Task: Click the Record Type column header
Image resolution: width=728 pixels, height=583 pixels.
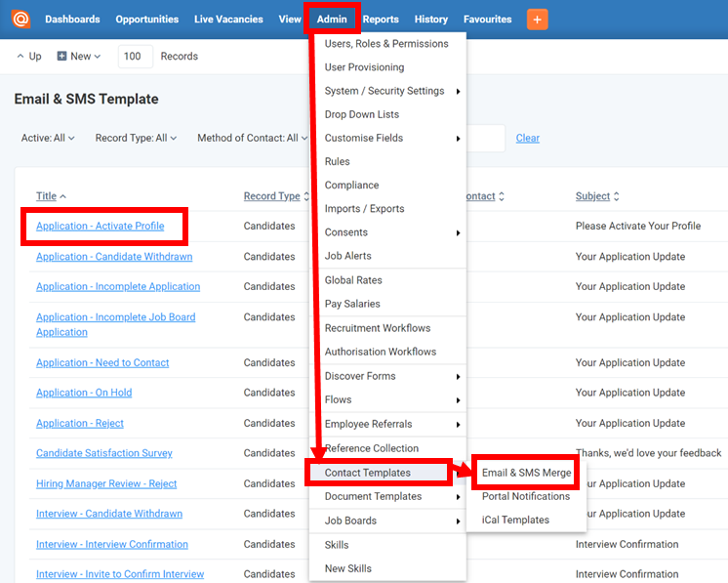Action: coord(272,196)
